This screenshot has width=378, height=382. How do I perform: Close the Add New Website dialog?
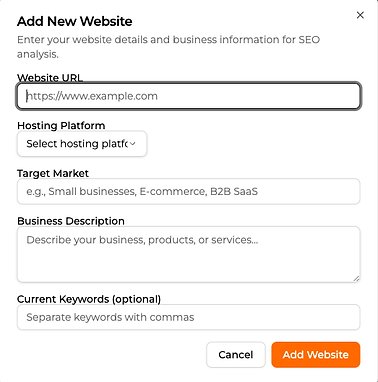click(360, 15)
